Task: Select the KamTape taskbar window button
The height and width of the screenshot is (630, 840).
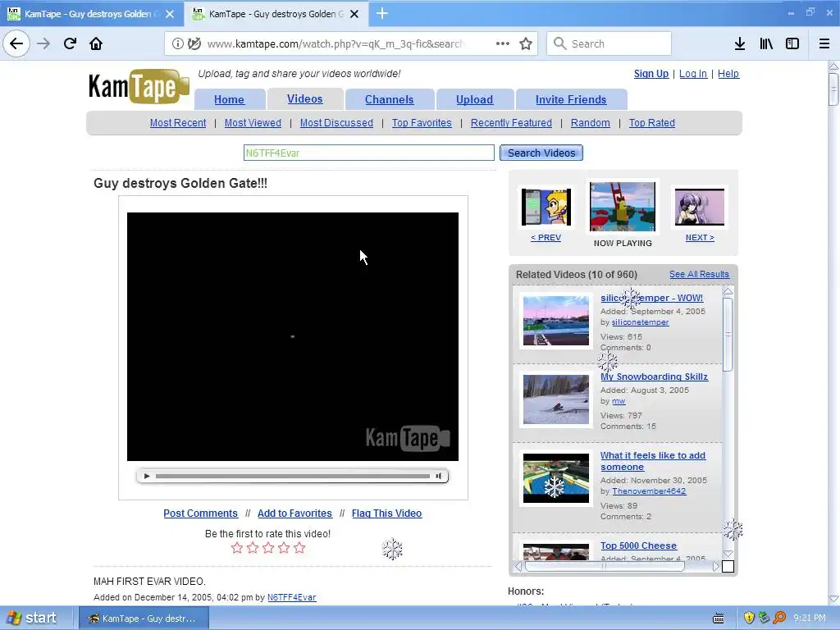Action: pyautogui.click(x=143, y=619)
